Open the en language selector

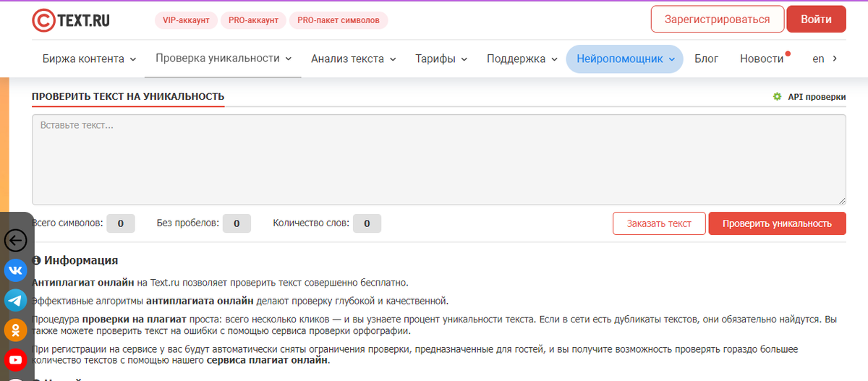coord(825,59)
